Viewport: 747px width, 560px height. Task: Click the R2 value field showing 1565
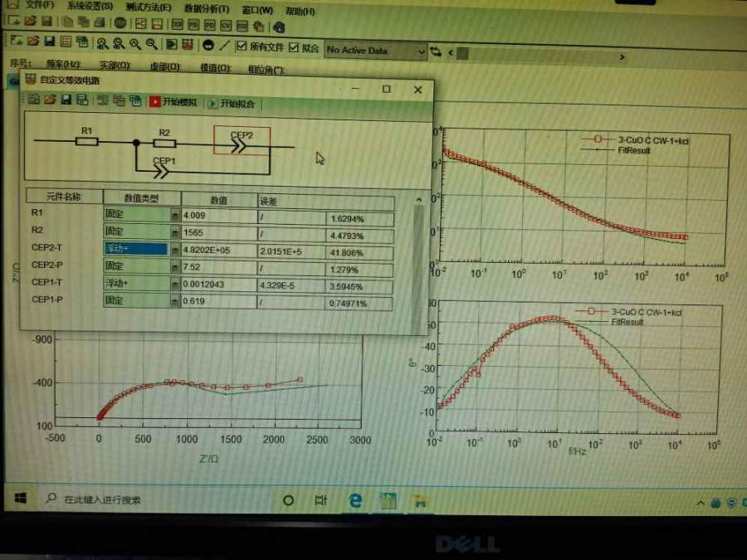click(x=217, y=233)
